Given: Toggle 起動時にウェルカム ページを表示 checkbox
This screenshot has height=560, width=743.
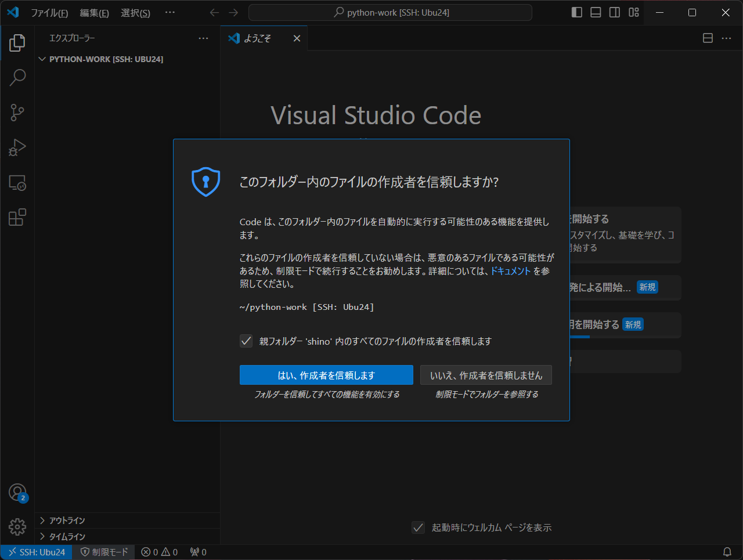Looking at the screenshot, I should (418, 528).
